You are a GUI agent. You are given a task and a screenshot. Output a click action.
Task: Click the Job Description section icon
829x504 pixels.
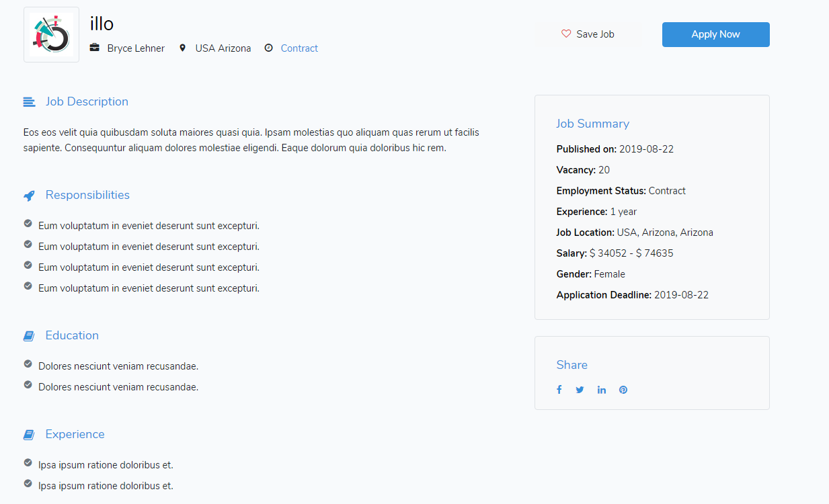[29, 101]
